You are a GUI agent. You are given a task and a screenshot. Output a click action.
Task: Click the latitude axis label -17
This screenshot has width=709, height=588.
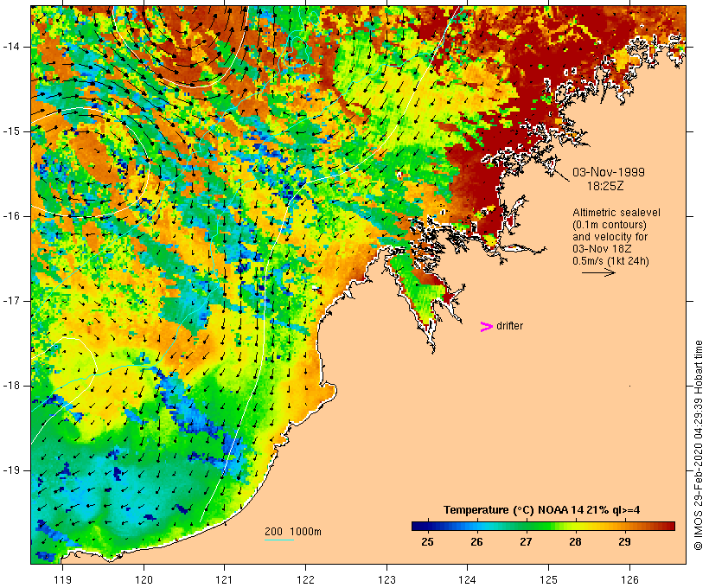click(x=11, y=301)
